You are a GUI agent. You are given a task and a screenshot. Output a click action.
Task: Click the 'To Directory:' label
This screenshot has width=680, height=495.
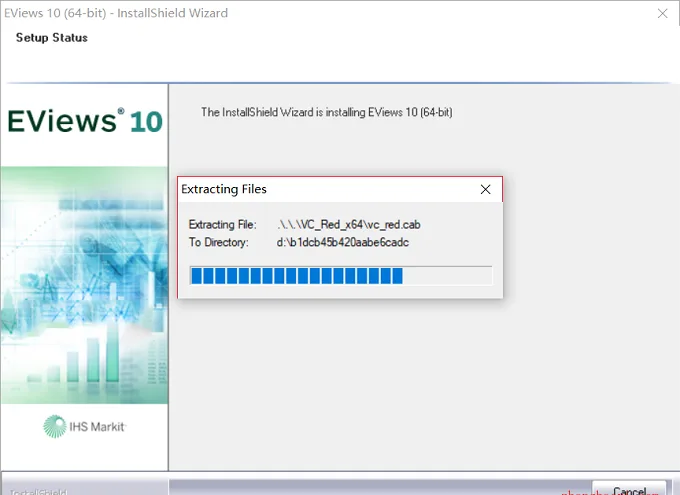click(219, 242)
